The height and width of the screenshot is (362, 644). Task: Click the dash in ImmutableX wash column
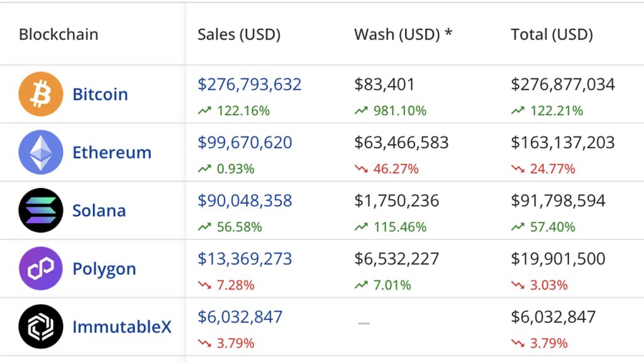click(363, 322)
